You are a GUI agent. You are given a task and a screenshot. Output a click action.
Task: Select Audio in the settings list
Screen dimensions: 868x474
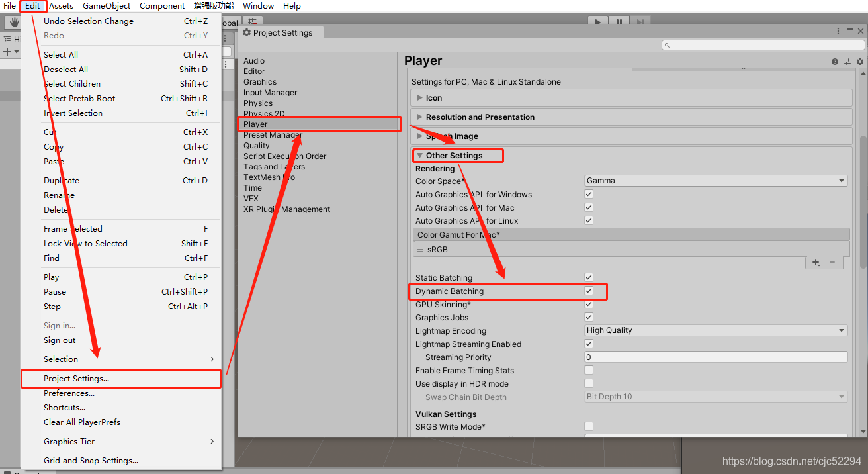click(254, 61)
